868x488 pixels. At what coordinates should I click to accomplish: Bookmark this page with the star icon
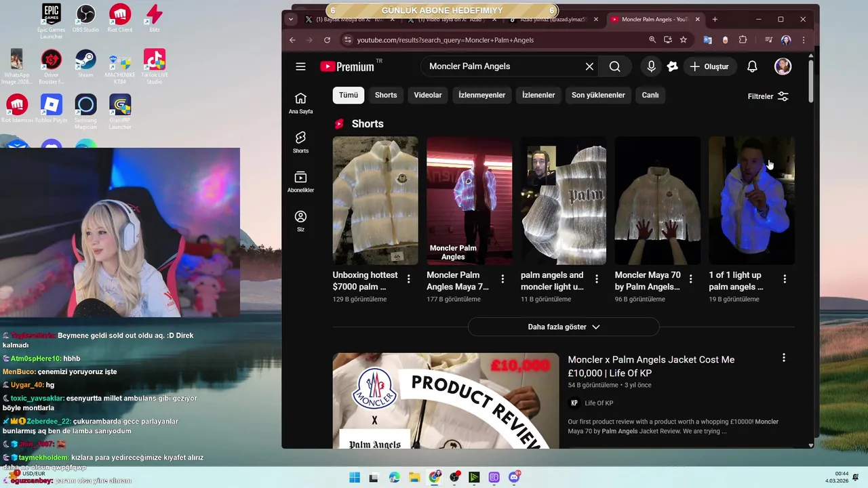[x=683, y=40]
